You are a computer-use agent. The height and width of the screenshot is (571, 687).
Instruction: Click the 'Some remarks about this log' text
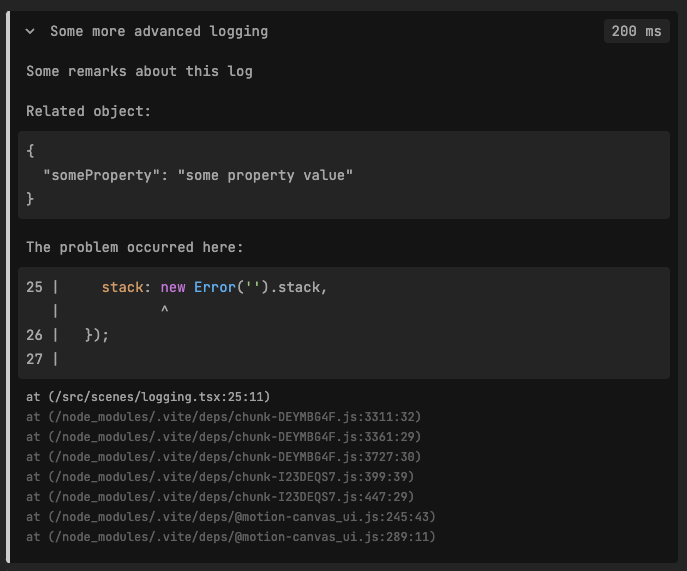[x=139, y=71]
